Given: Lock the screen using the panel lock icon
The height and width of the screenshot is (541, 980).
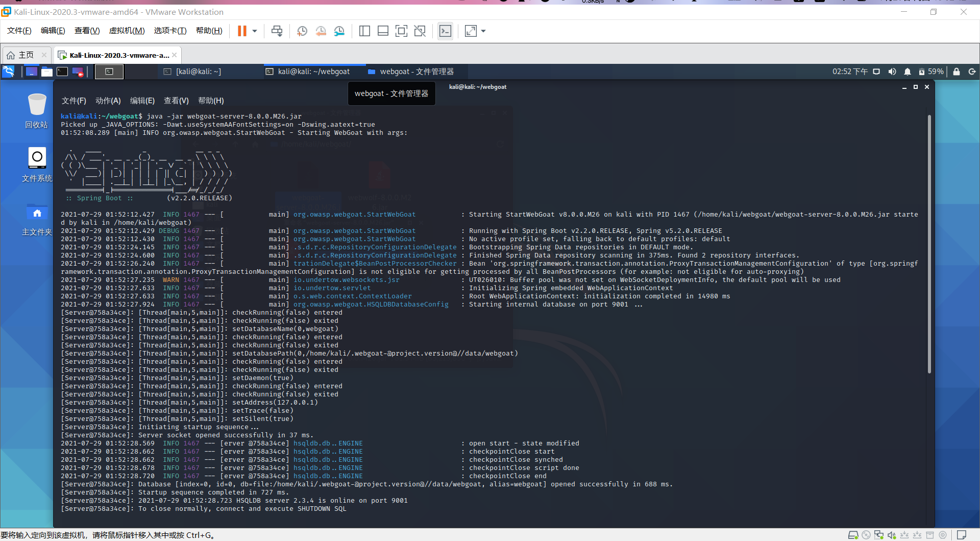Looking at the screenshot, I should pyautogui.click(x=957, y=72).
